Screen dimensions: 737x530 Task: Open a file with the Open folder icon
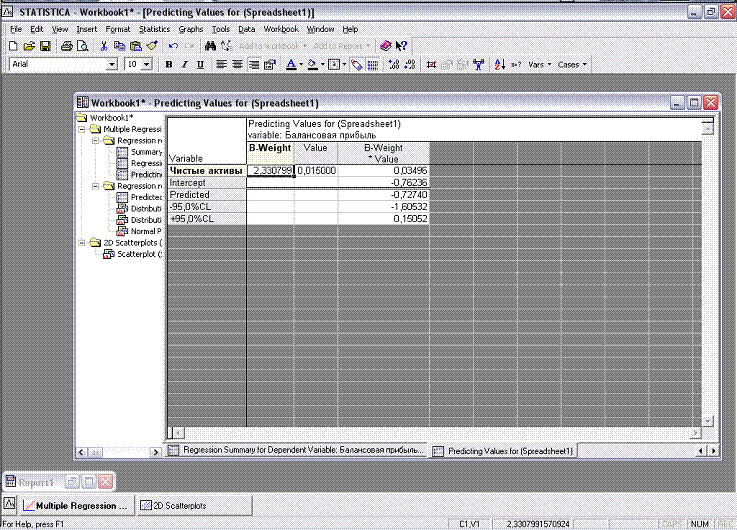29,46
